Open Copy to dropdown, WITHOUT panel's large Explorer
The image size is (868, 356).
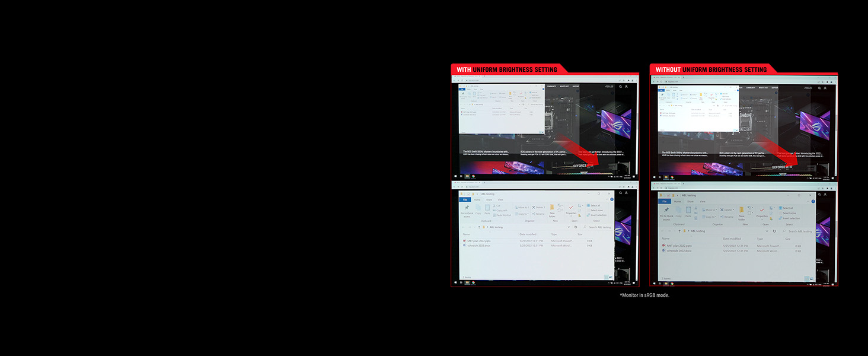tap(709, 217)
